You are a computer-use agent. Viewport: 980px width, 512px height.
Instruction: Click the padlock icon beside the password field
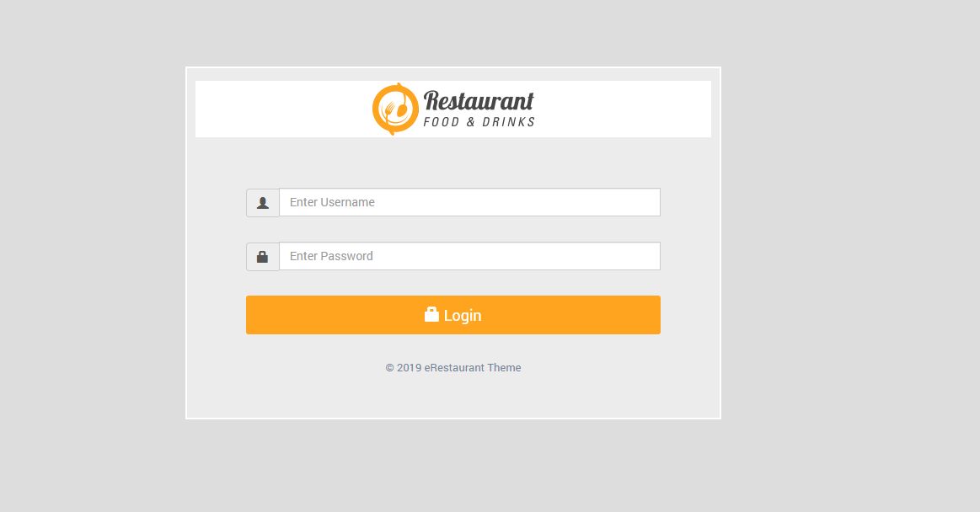pos(263,257)
